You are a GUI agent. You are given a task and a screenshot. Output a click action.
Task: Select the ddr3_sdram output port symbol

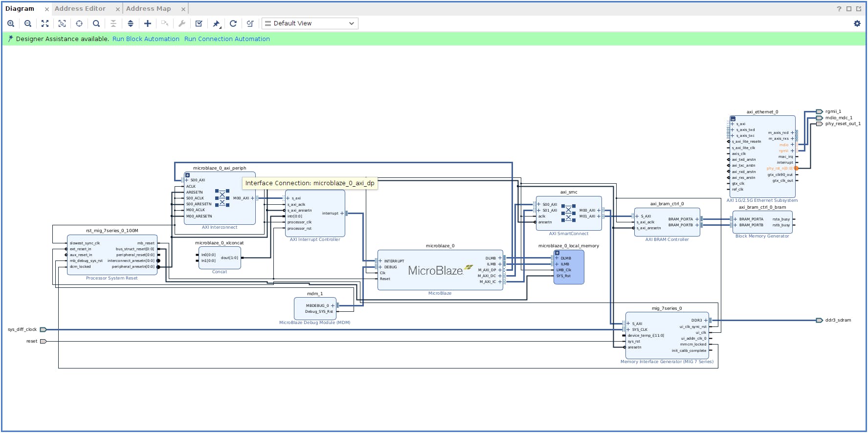tap(820, 320)
